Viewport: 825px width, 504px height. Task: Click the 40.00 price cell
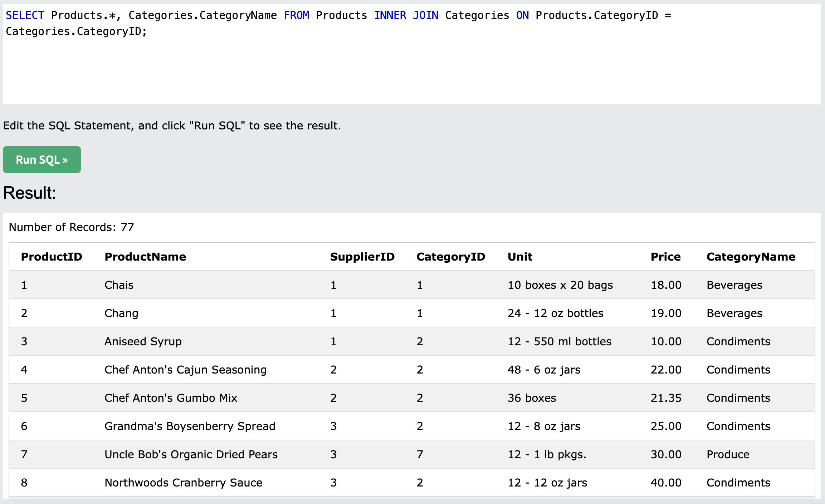tap(665, 483)
